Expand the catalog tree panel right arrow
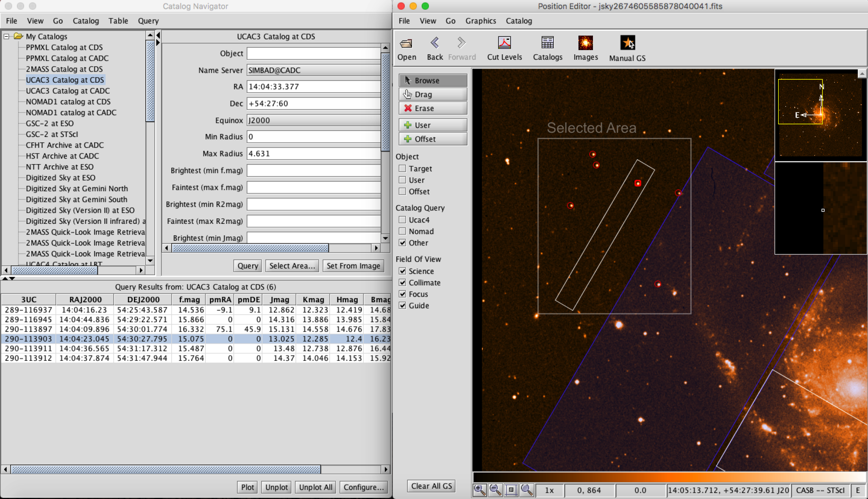 coord(158,42)
